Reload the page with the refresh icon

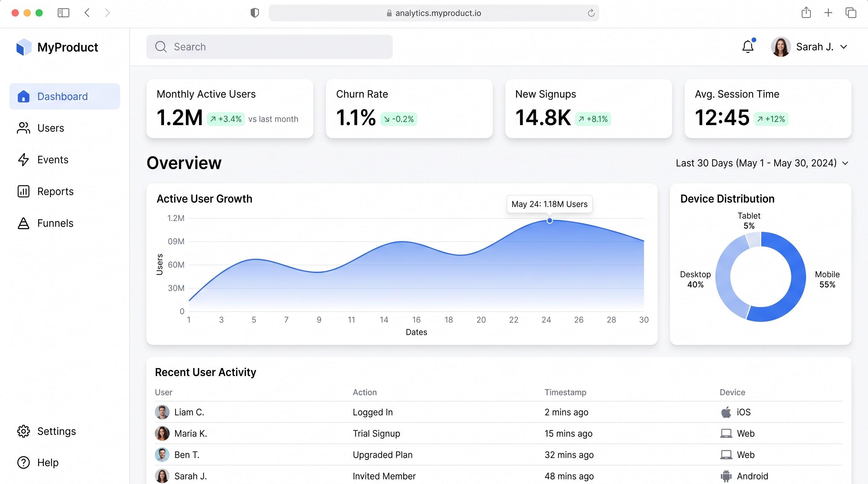point(591,13)
